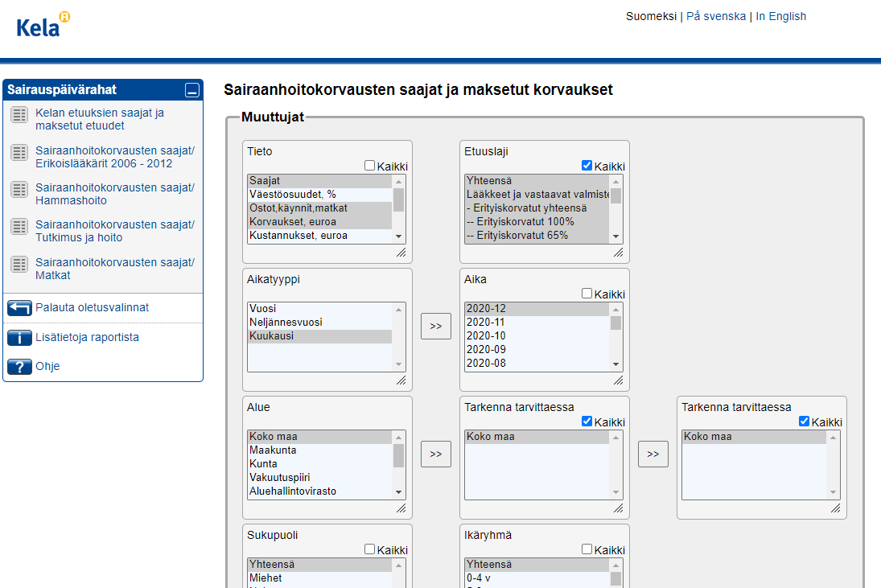Click the report icon beside Matkat
Screen dimensions: 881x588
point(19,264)
